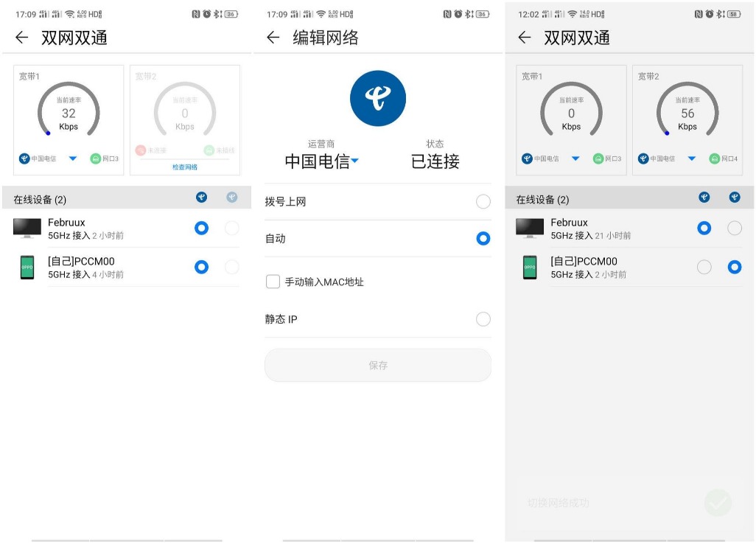Viewport: 756px width, 544px height.
Task: Go back from the 编辑网络 screen
Action: tap(273, 37)
